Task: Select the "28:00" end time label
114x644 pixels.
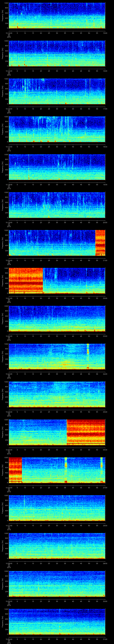Action: point(105,525)
